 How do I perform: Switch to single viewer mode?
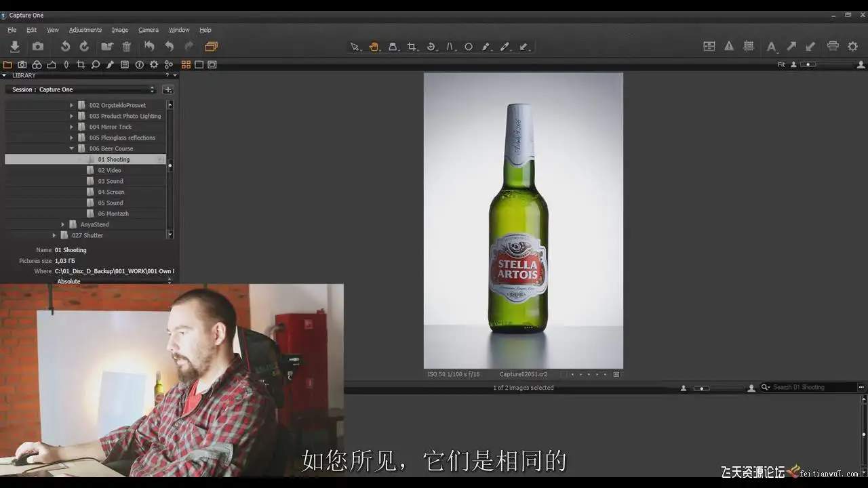[199, 64]
